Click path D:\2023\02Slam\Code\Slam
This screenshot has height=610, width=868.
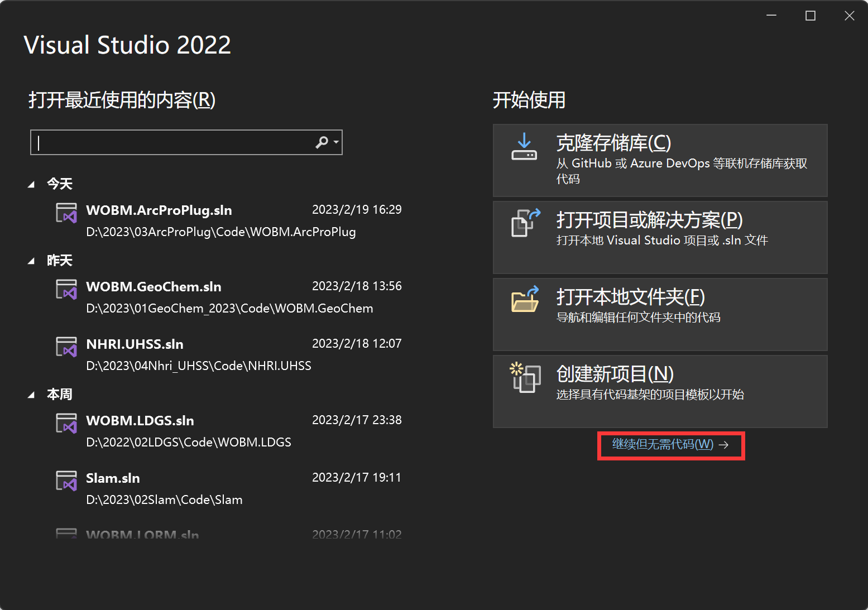(x=164, y=499)
